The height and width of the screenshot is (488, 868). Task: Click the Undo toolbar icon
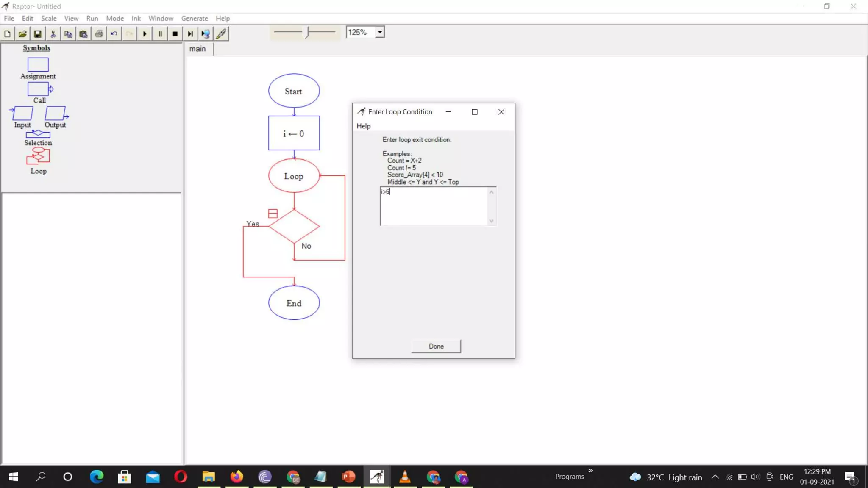tap(114, 34)
